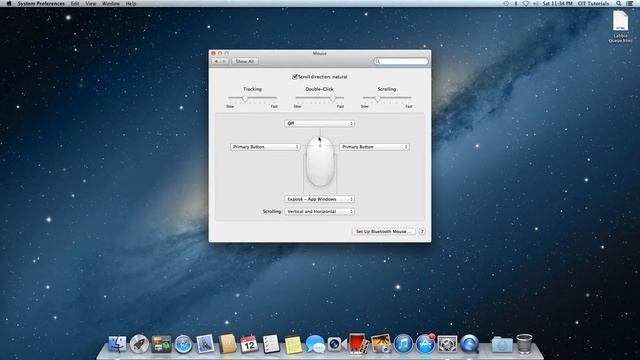
Task: Open Safari compass icon in dock
Action: point(183,344)
